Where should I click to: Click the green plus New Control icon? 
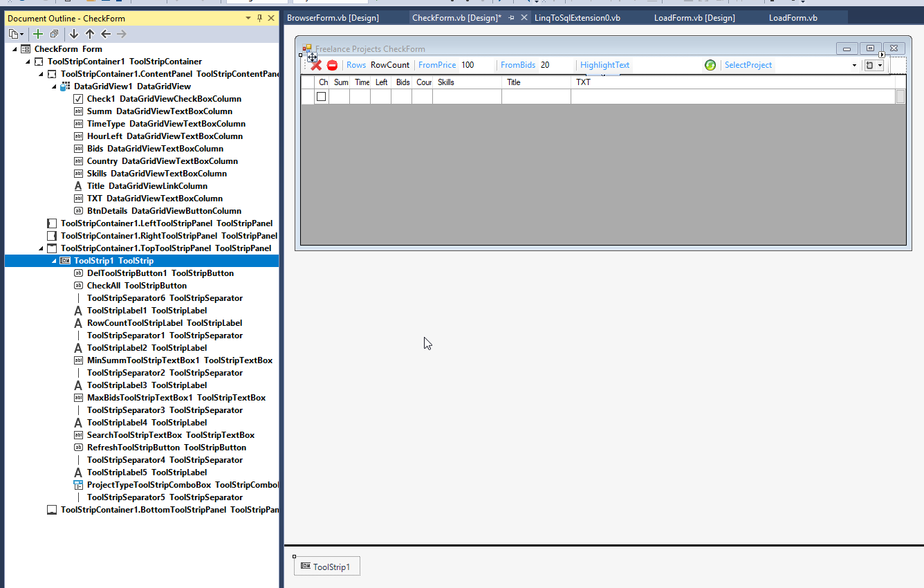click(38, 34)
